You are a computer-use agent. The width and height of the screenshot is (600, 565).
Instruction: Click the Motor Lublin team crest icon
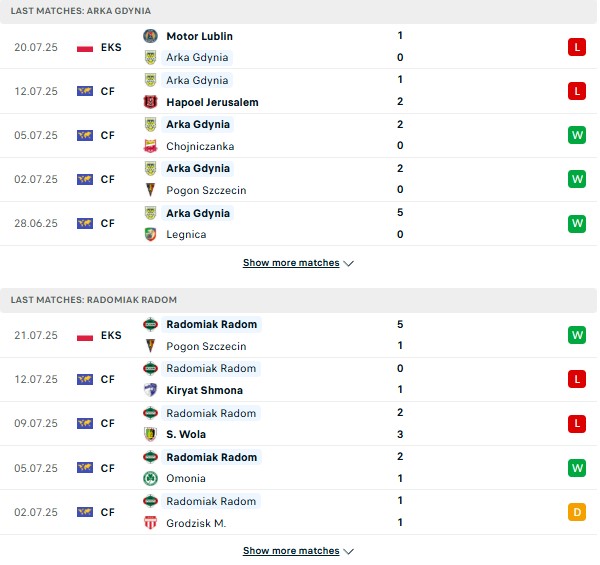pos(150,36)
